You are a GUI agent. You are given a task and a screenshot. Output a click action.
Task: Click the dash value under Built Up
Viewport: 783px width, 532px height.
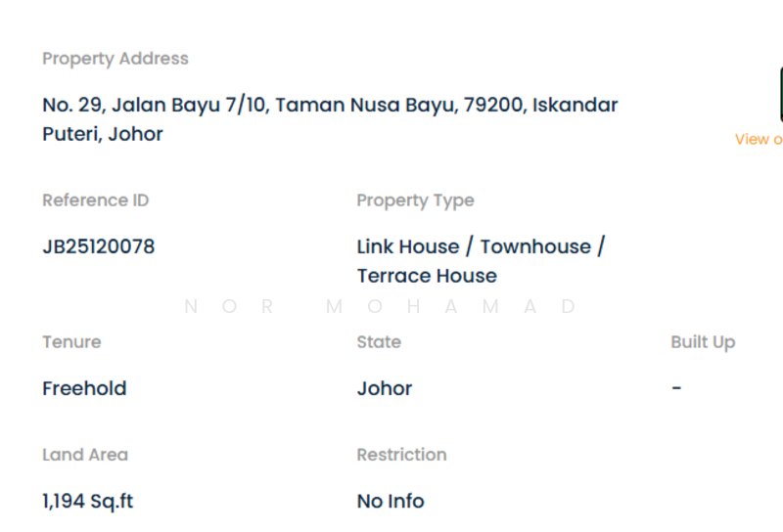coord(676,388)
